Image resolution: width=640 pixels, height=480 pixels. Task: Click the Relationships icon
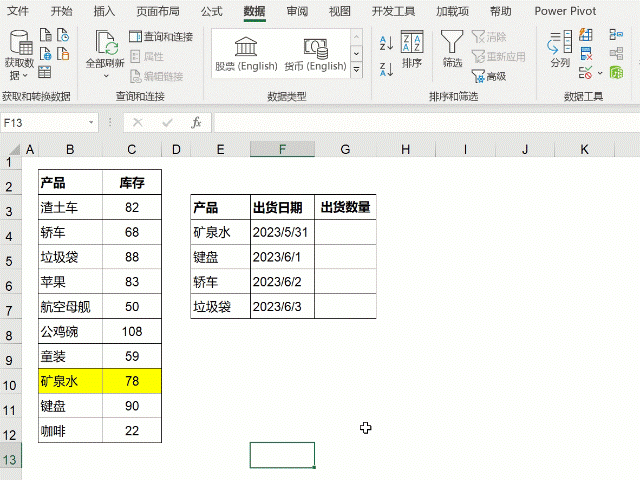pyautogui.click(x=616, y=54)
